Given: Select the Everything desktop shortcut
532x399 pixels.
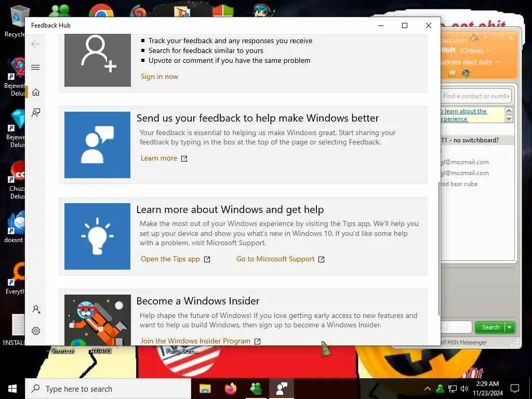Looking at the screenshot, I should coord(15,278).
